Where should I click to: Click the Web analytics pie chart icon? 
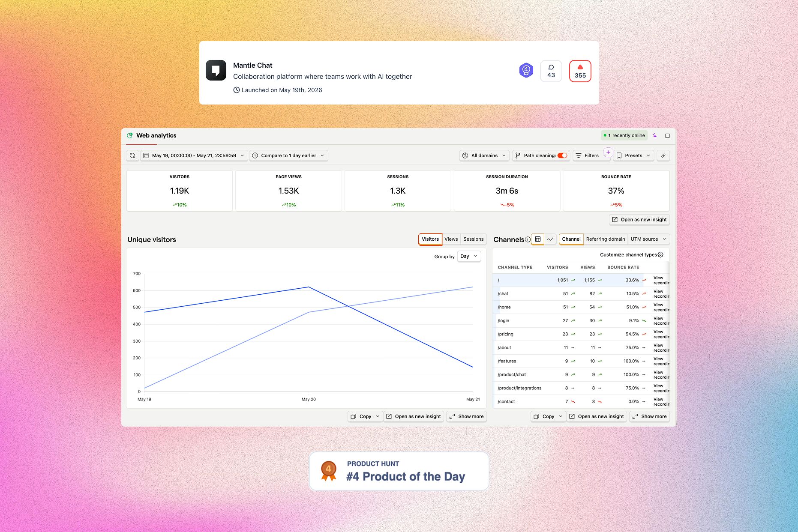click(x=130, y=135)
